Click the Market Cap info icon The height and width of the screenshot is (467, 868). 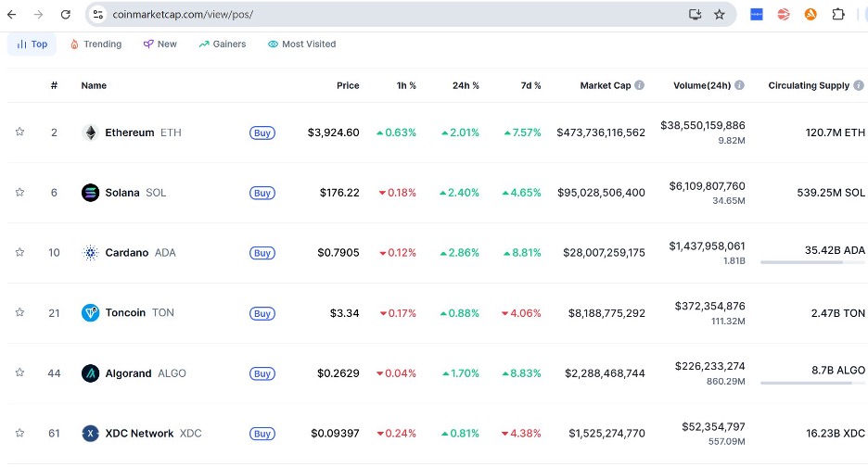pyautogui.click(x=640, y=85)
